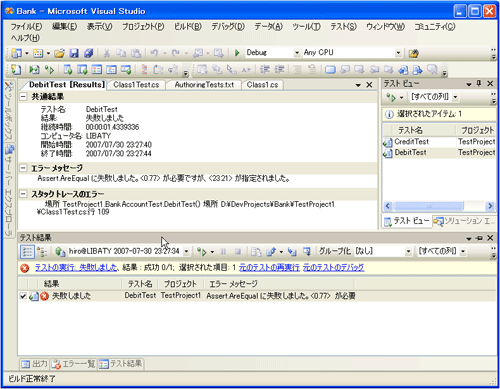This screenshot has height=389, width=500.
Task: Click the blue comment icon in second toolbar
Action: (x=330, y=70)
